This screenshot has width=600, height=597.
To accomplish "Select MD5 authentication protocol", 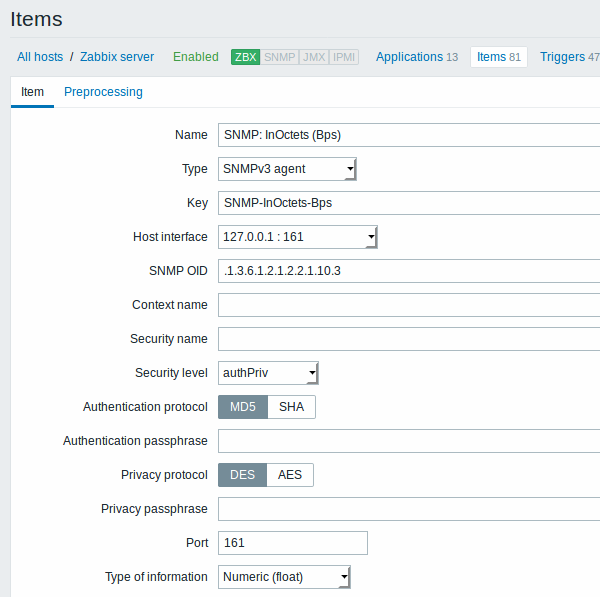I will click(243, 407).
